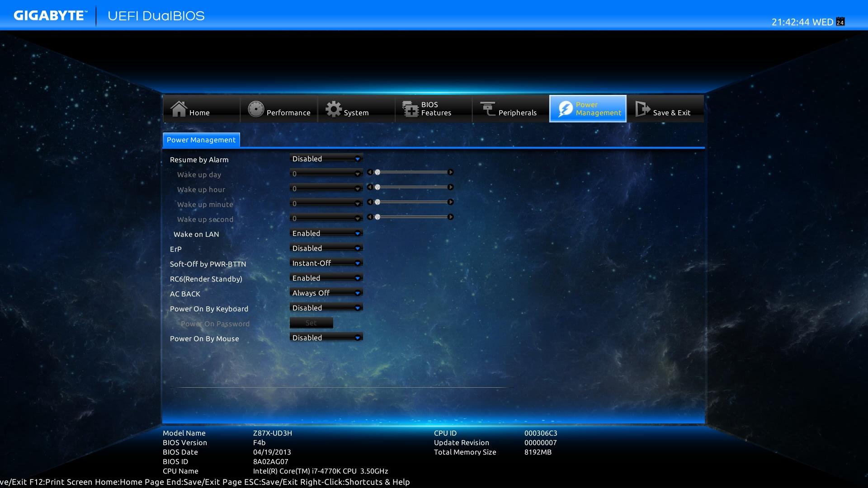Click the Save & Exit door icon
This screenshot has height=488, width=868.
pos(642,109)
